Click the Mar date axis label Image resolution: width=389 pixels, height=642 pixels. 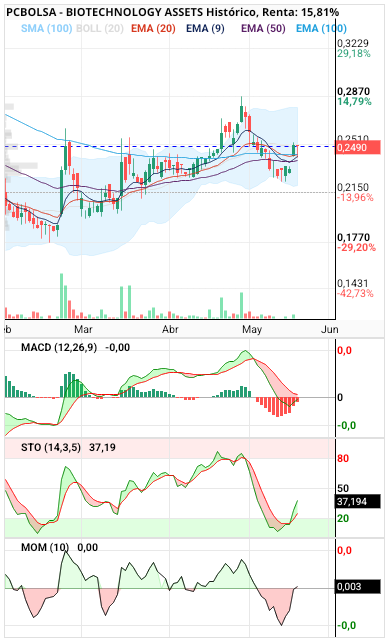click(83, 329)
